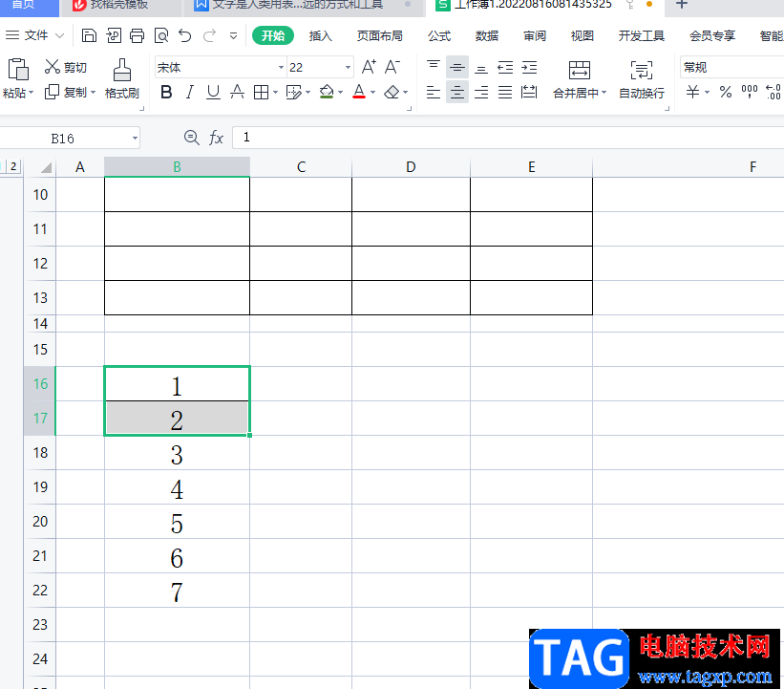Click the formula bar input showing 1
The width and height of the screenshot is (784, 689).
(x=508, y=137)
